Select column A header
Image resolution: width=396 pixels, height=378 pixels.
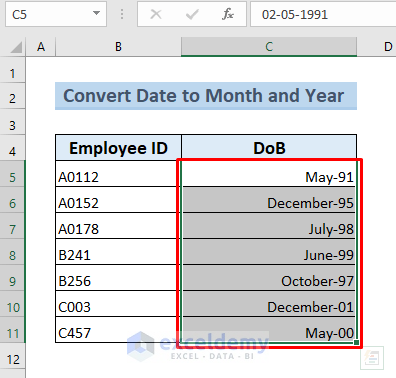coord(41,46)
